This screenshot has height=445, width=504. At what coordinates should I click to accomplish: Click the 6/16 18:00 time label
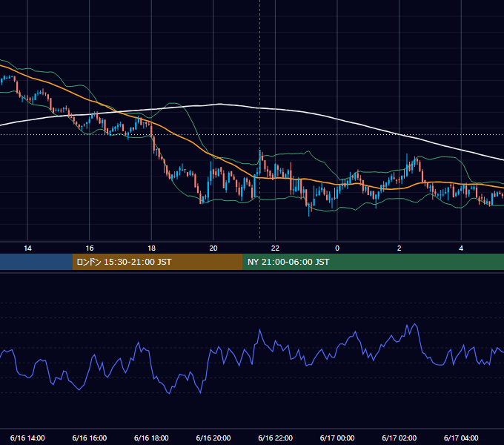(x=151, y=438)
